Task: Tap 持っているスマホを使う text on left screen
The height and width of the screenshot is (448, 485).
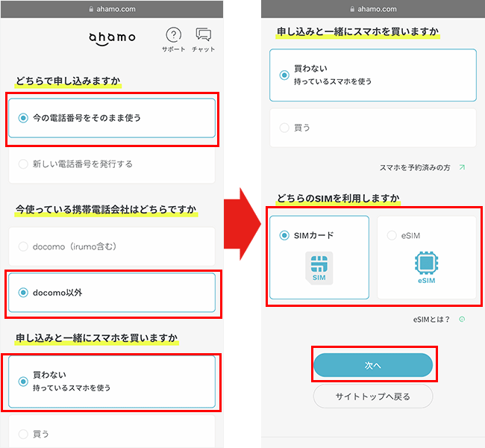Action: coord(72,388)
